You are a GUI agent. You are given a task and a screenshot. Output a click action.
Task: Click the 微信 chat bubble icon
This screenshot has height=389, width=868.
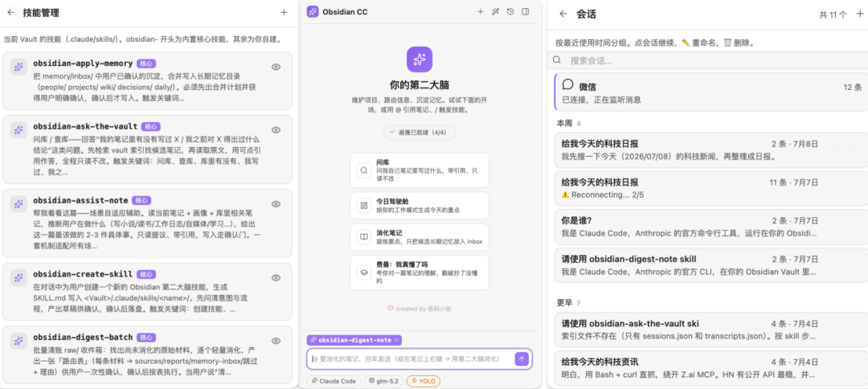coord(568,84)
